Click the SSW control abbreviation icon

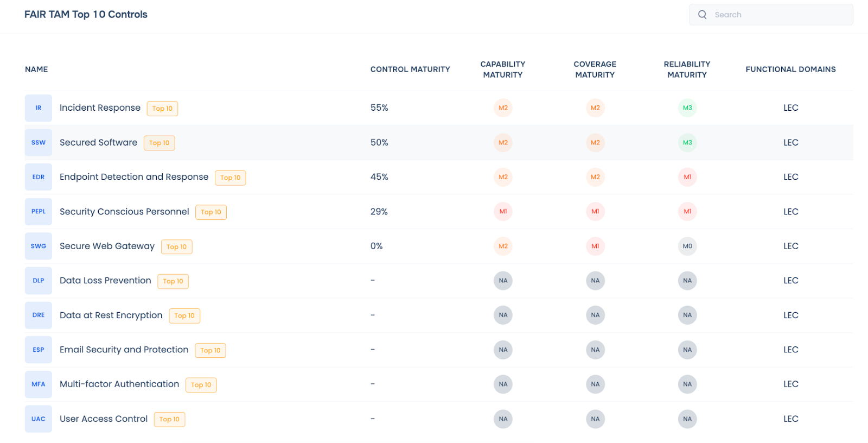[x=39, y=143]
